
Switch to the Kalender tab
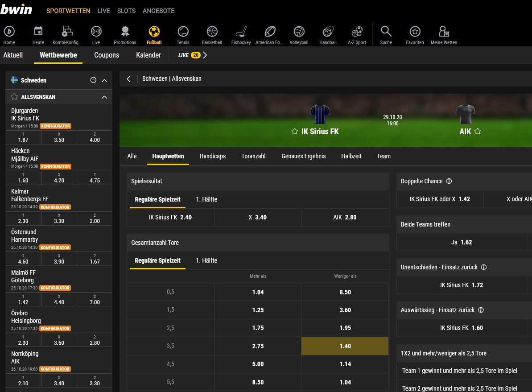(148, 55)
